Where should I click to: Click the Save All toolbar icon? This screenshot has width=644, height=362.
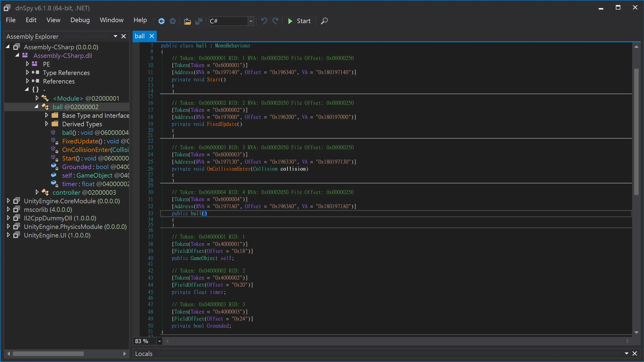pos(199,21)
